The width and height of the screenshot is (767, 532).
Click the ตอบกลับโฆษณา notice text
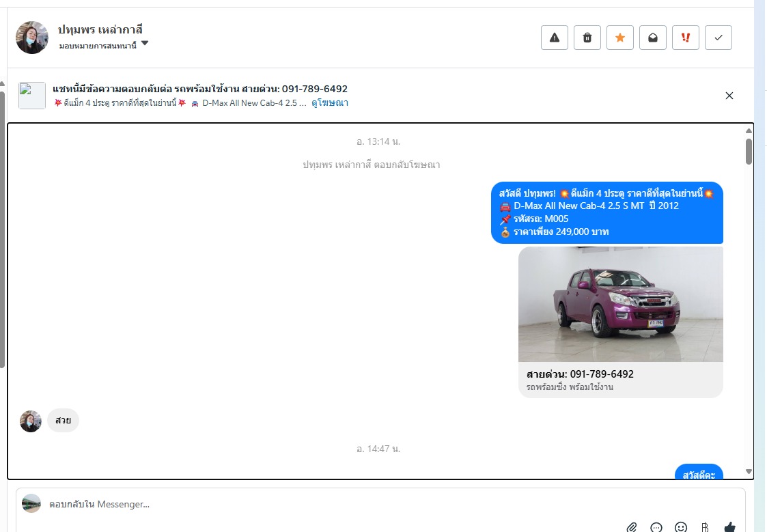pos(372,165)
